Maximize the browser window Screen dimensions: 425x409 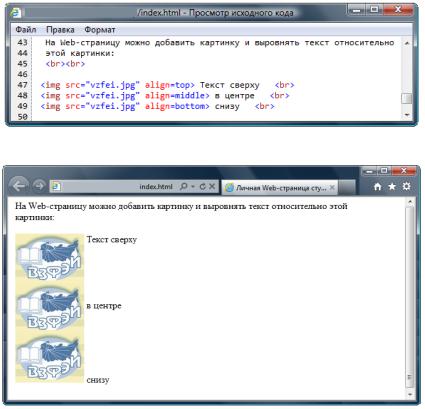[384, 171]
